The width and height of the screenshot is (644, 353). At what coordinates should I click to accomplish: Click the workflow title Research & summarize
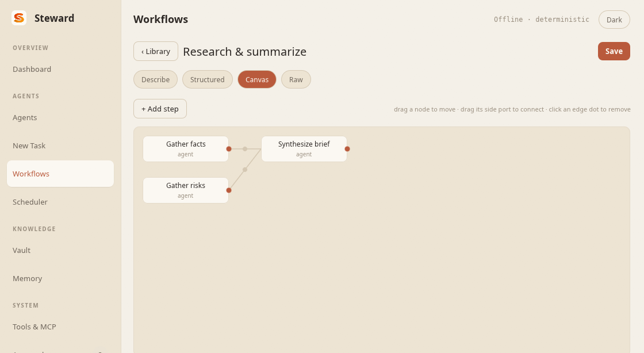245,52
